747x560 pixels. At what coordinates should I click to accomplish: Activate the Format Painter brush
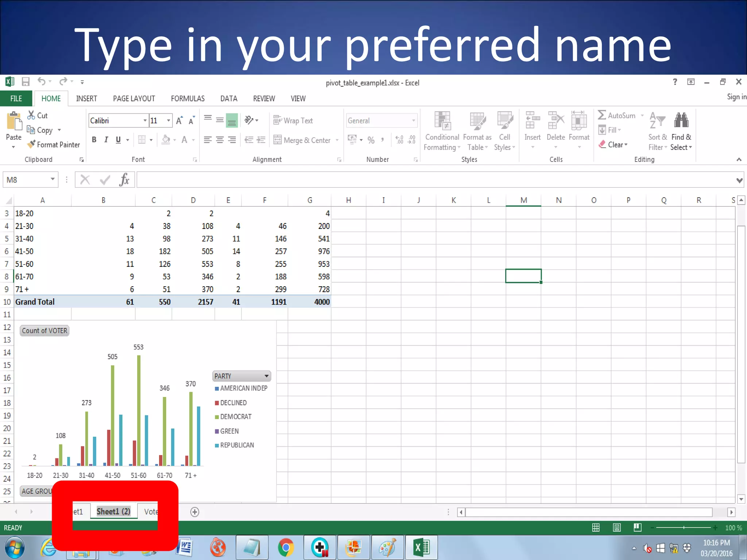coord(54,145)
